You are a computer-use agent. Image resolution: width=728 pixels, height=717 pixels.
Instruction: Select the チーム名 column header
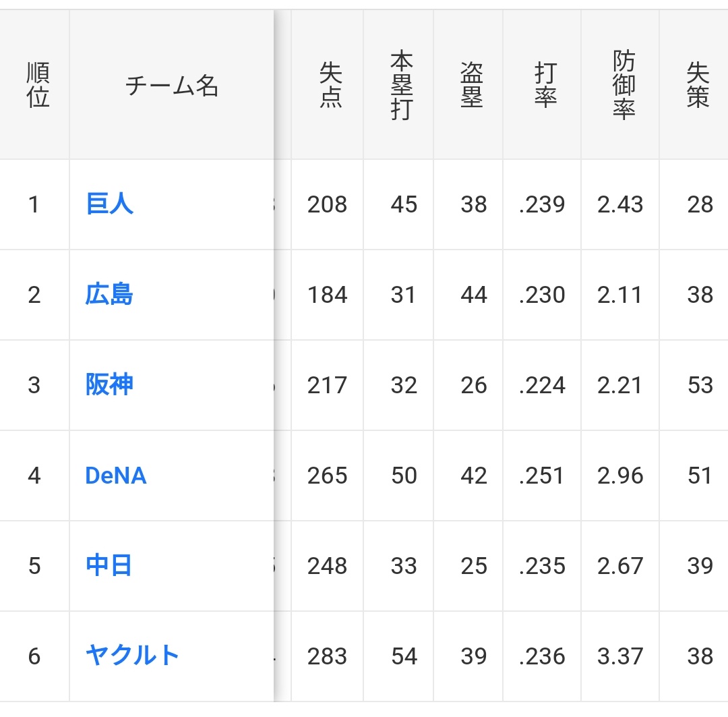tap(172, 86)
